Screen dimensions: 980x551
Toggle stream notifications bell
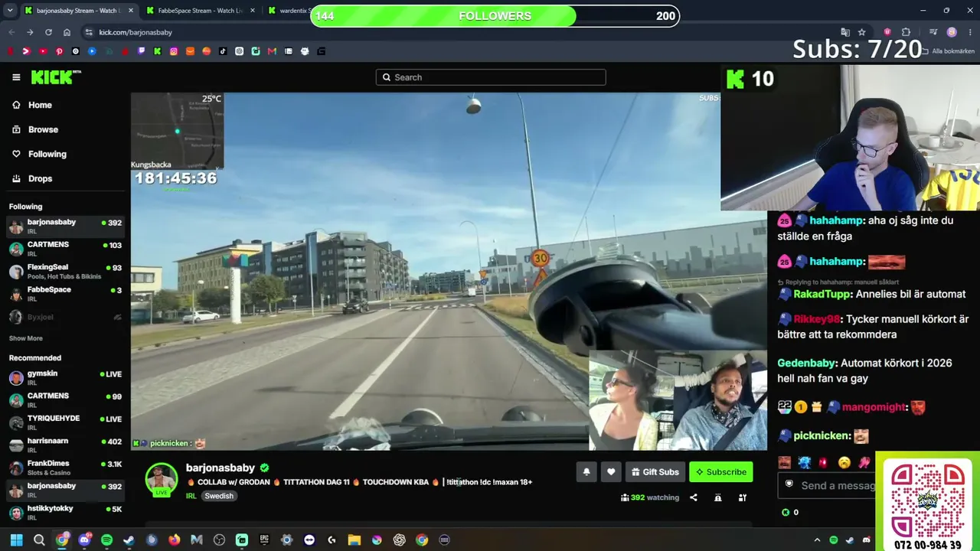(586, 472)
